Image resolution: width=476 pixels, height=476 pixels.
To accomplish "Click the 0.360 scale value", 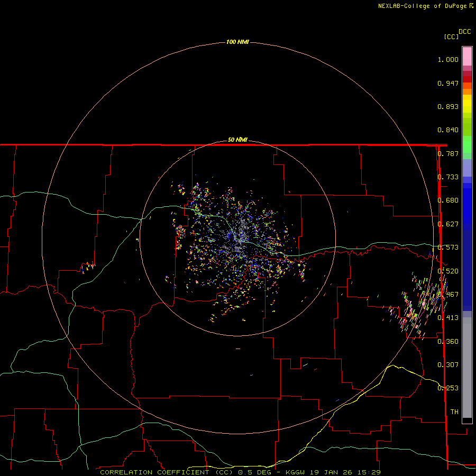I will pos(448,342).
